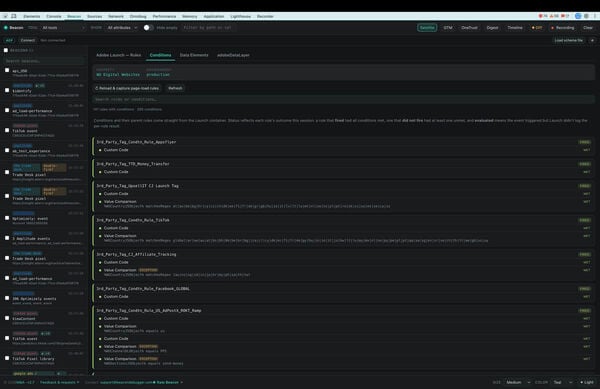Click the Load schema file button
The image size is (600, 389).
coord(569,40)
